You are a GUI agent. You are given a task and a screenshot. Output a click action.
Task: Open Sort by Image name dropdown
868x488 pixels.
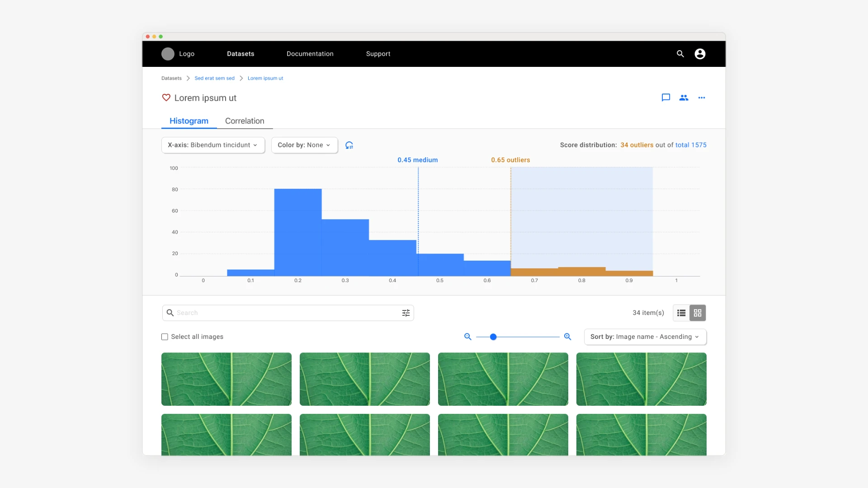point(645,337)
